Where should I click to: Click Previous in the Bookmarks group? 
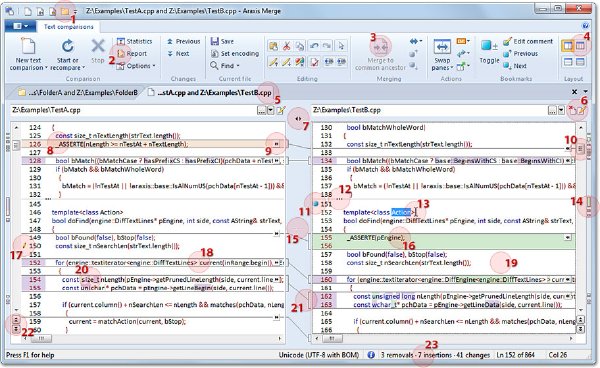[x=521, y=54]
